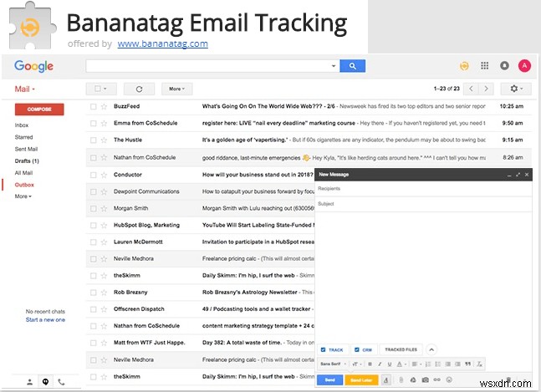The image size is (541, 392).
Task: Open the Outbox label
Action: pyautogui.click(x=24, y=185)
